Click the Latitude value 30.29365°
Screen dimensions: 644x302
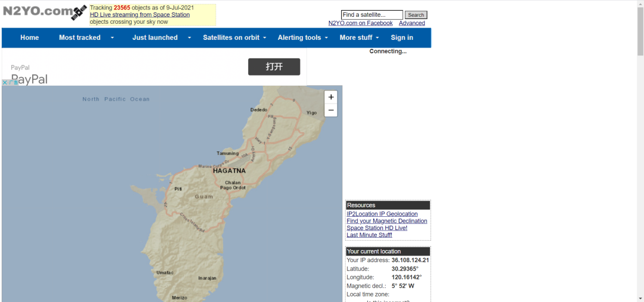(x=405, y=269)
